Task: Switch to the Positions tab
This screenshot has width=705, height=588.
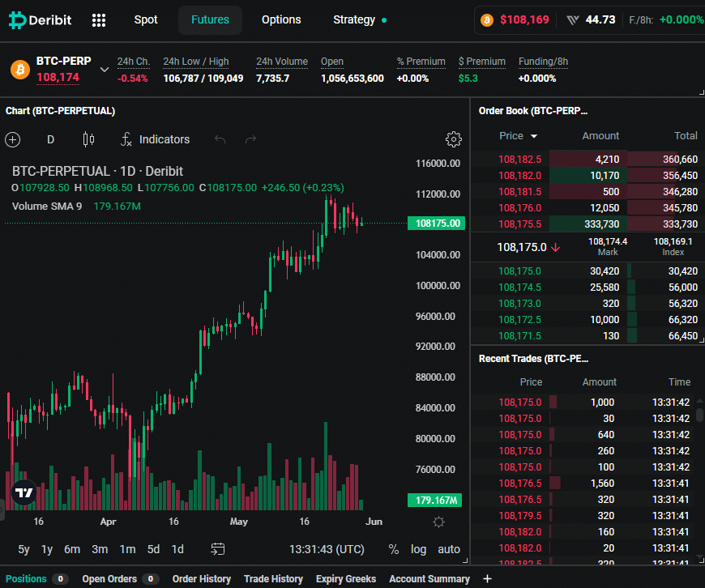Action: [36, 578]
